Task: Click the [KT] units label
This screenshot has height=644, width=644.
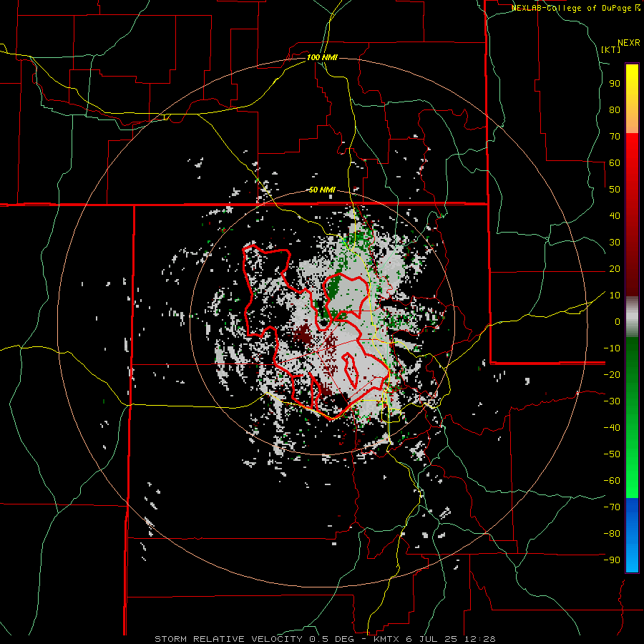Action: (610, 49)
